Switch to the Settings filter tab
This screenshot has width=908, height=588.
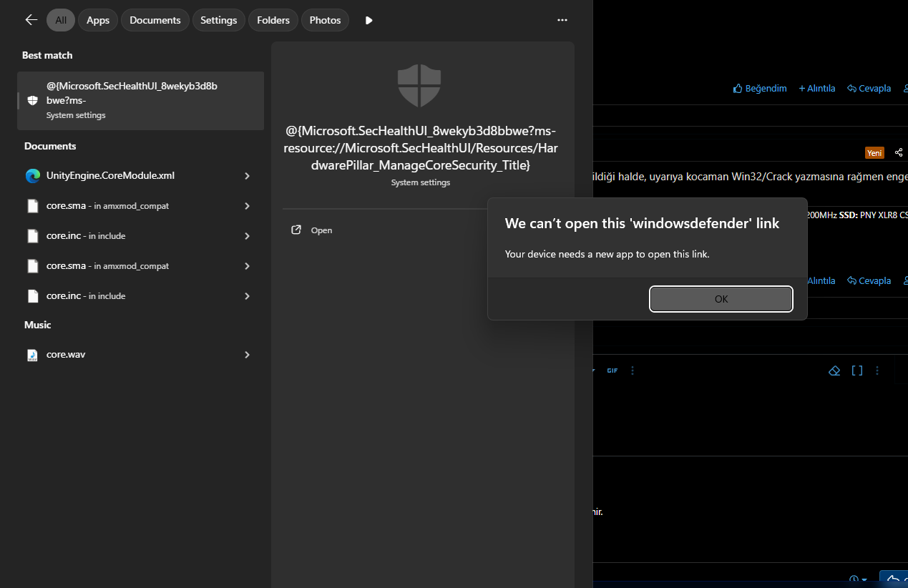point(219,20)
